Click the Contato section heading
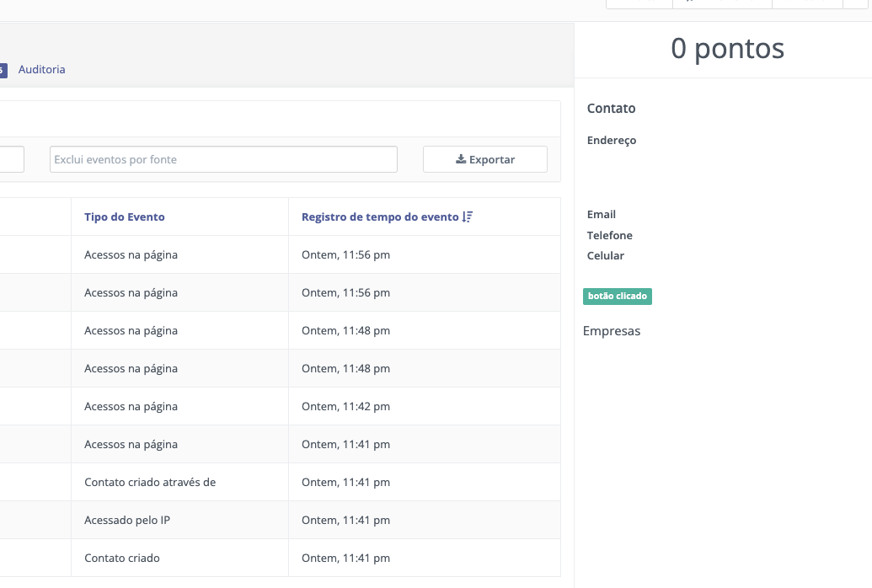This screenshot has width=872, height=588. (x=611, y=108)
